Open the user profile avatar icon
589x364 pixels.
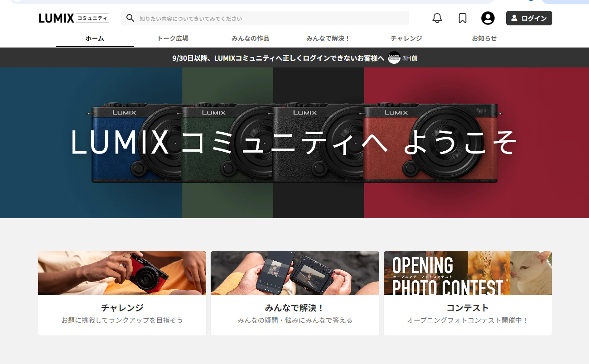(x=488, y=18)
